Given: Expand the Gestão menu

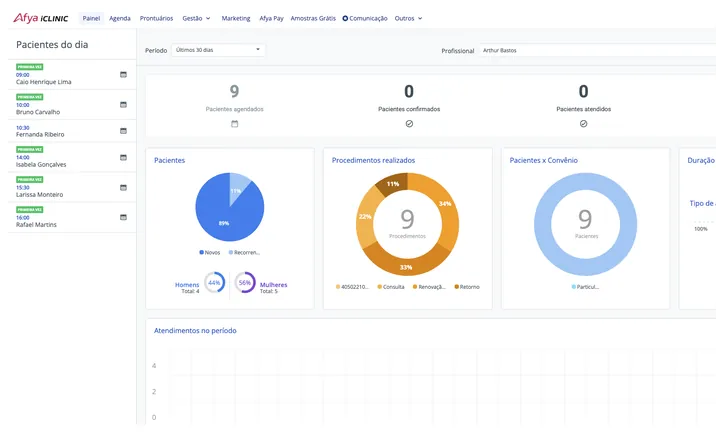Looking at the screenshot, I should click(x=196, y=18).
